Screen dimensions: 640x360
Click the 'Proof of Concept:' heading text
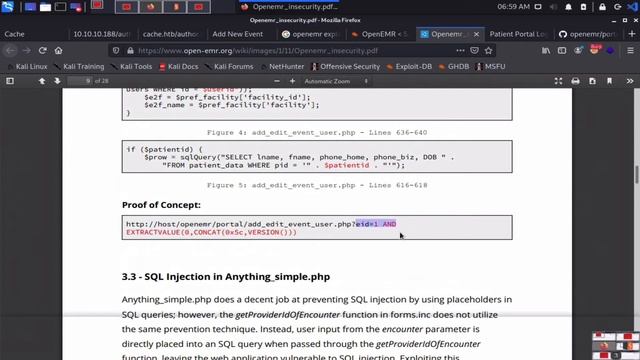(161, 205)
